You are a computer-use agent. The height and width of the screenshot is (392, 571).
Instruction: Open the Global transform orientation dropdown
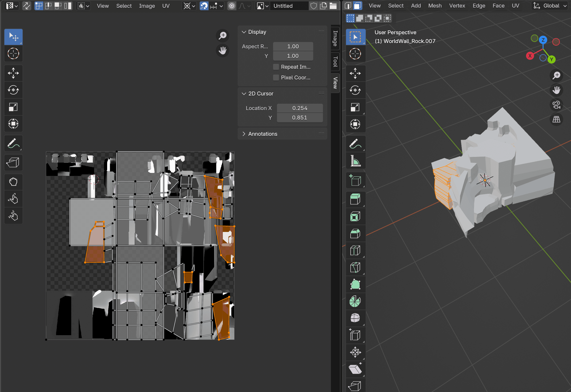tap(551, 6)
